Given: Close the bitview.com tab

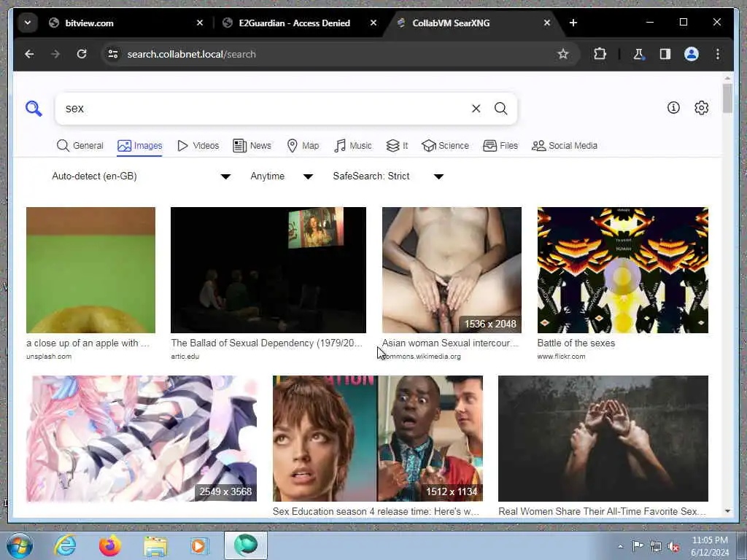Looking at the screenshot, I should tap(200, 23).
